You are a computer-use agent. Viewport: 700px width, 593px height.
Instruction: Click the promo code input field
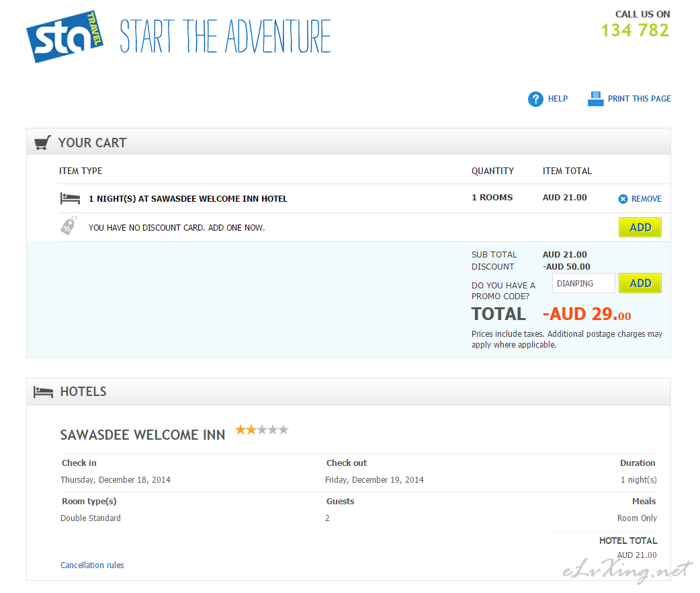tap(584, 283)
